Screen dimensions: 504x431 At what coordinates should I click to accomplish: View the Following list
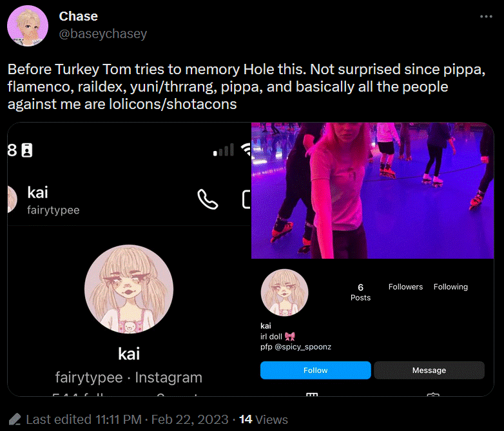point(451,286)
